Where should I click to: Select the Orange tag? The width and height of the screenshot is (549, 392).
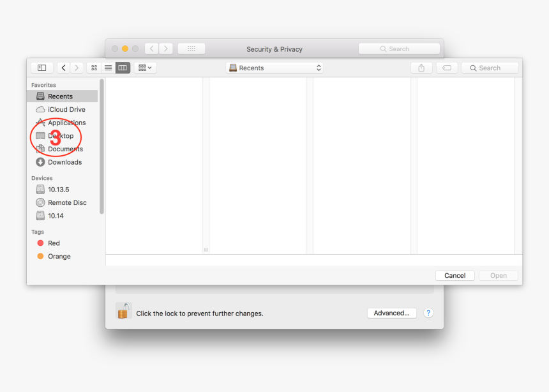(58, 256)
